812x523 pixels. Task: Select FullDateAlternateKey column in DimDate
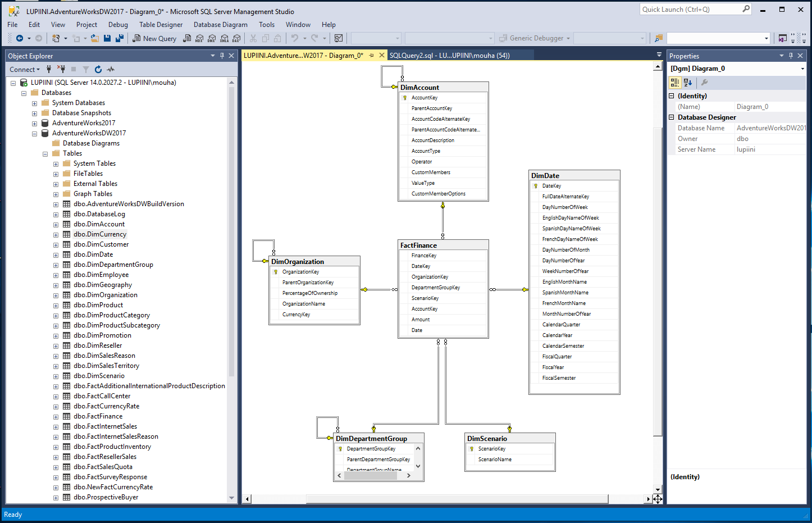[x=574, y=197]
